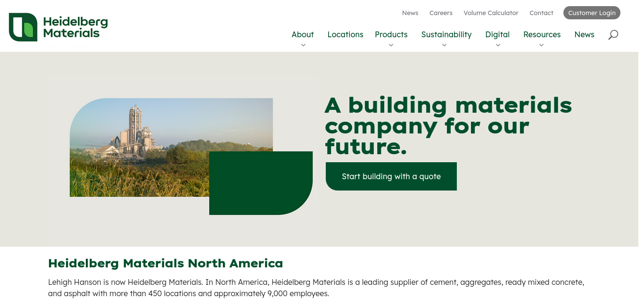The image size is (644, 307).
Task: Expand the chevron under About
Action: coord(303,45)
